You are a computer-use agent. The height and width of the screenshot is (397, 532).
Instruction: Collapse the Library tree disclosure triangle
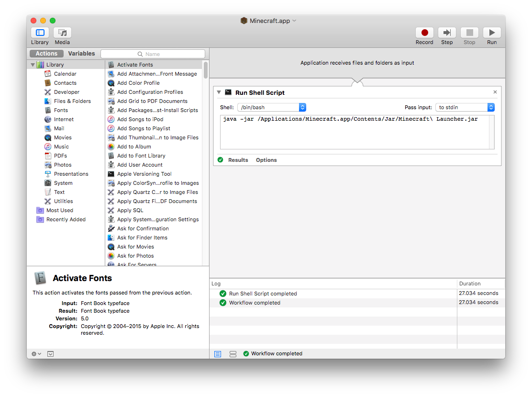point(33,65)
